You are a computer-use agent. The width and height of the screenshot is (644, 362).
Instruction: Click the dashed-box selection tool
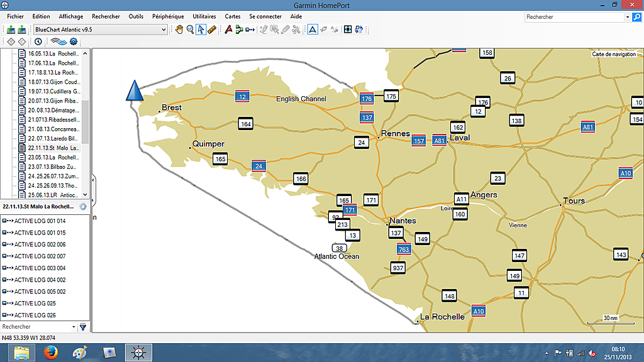pyautogui.click(x=274, y=30)
